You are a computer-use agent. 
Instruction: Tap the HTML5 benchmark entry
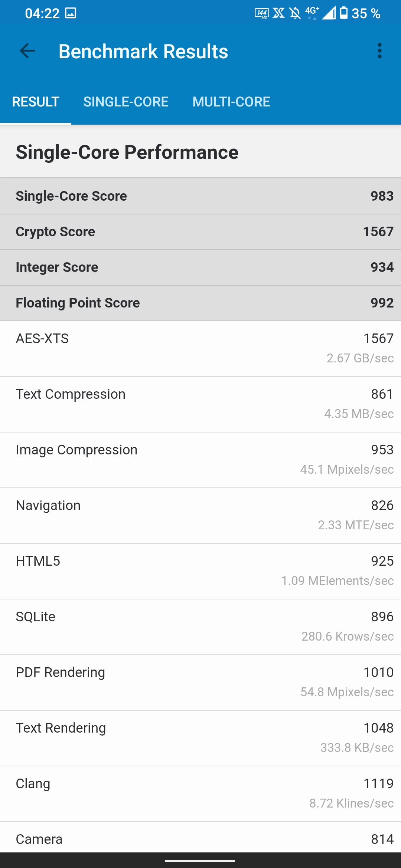(200, 571)
